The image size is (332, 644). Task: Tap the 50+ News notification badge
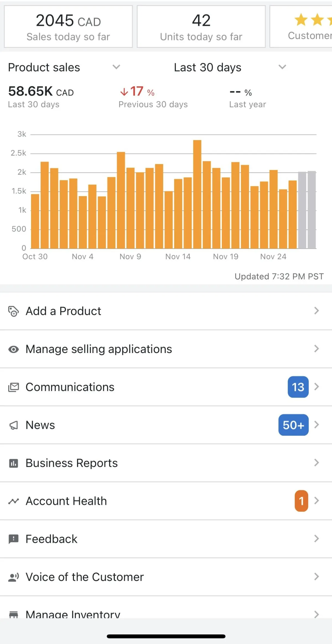click(x=293, y=425)
